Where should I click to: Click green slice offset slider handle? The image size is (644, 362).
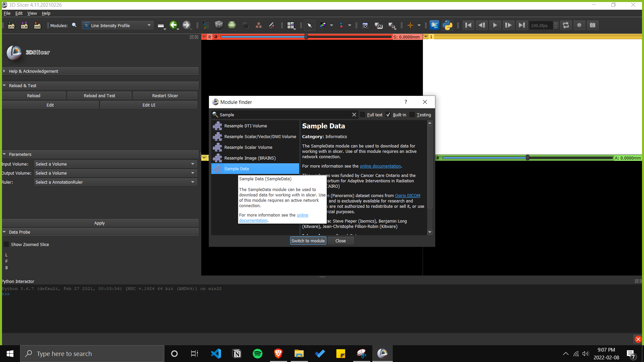coord(528,158)
